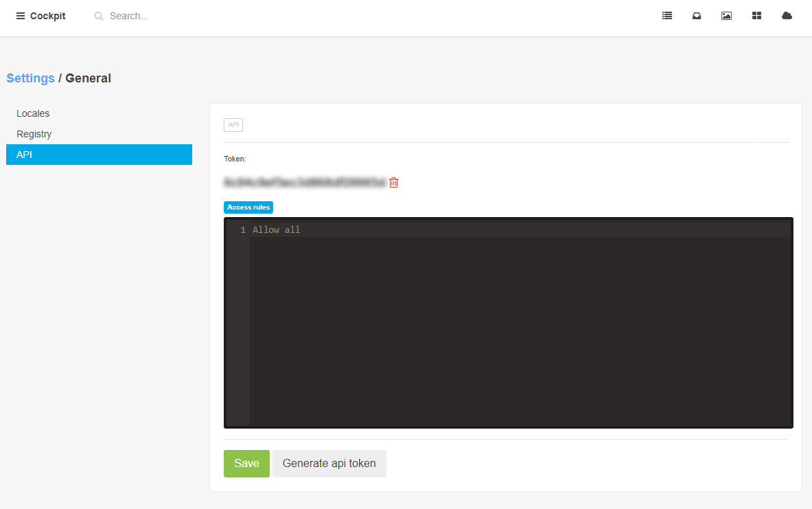
Task: Select API in the sidebar
Action: 99,155
